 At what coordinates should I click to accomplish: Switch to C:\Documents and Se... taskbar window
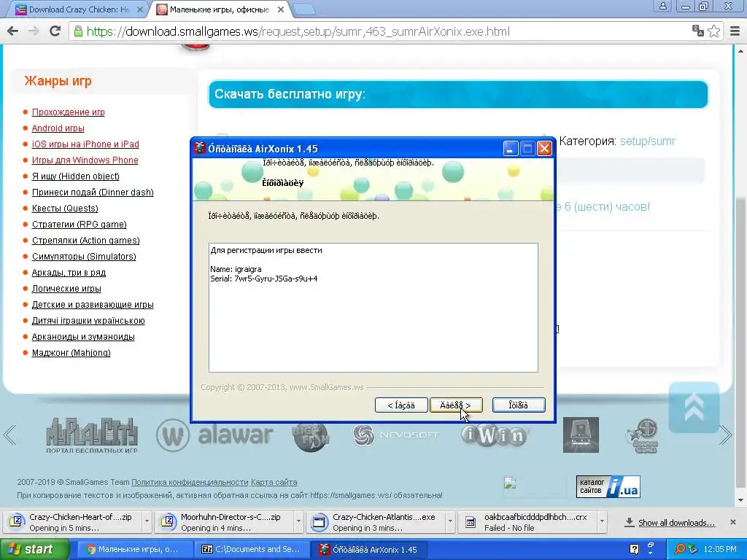pos(252,550)
